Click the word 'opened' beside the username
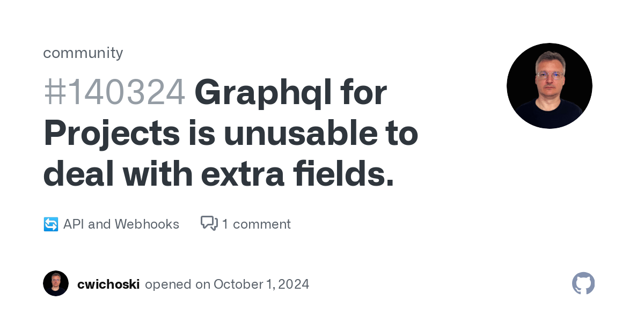Screen dimensions: 644x322 pos(169,284)
